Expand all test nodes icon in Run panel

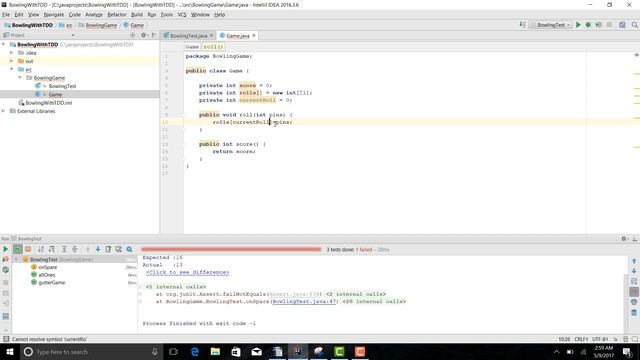(64, 249)
